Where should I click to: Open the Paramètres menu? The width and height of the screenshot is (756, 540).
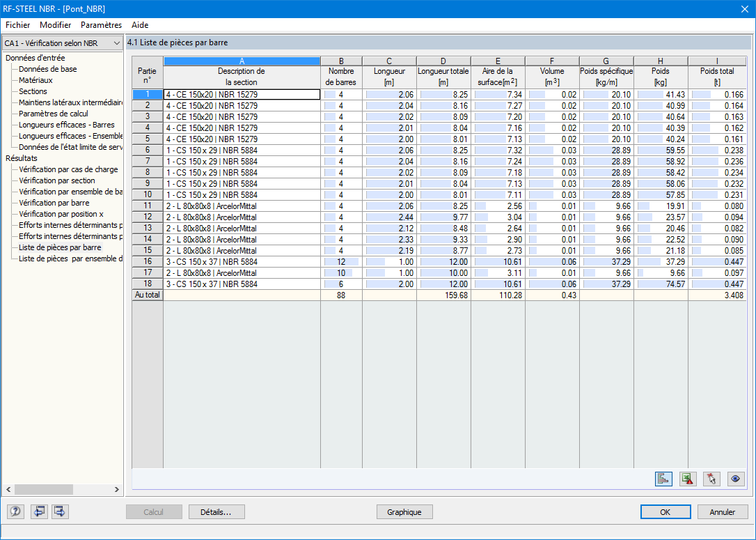click(101, 25)
